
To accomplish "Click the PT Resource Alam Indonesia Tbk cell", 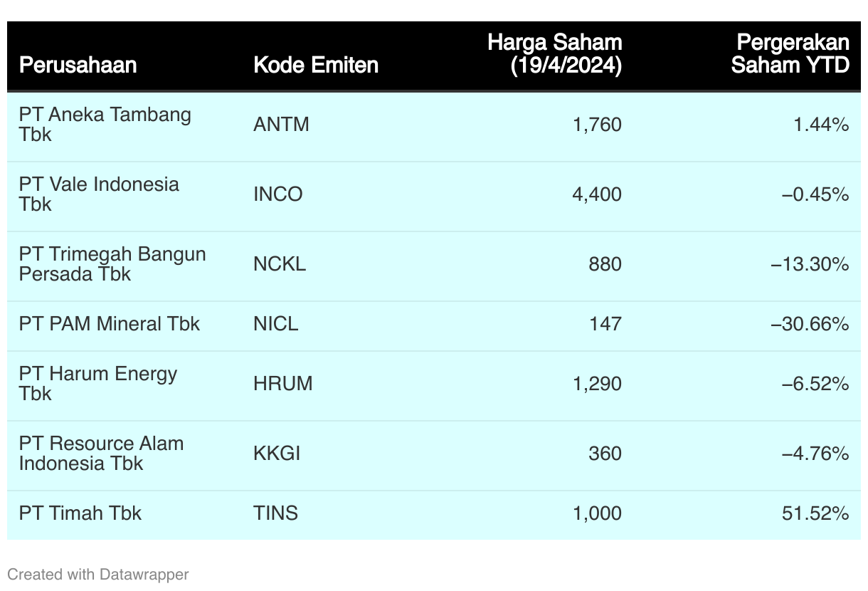I will coord(101,454).
